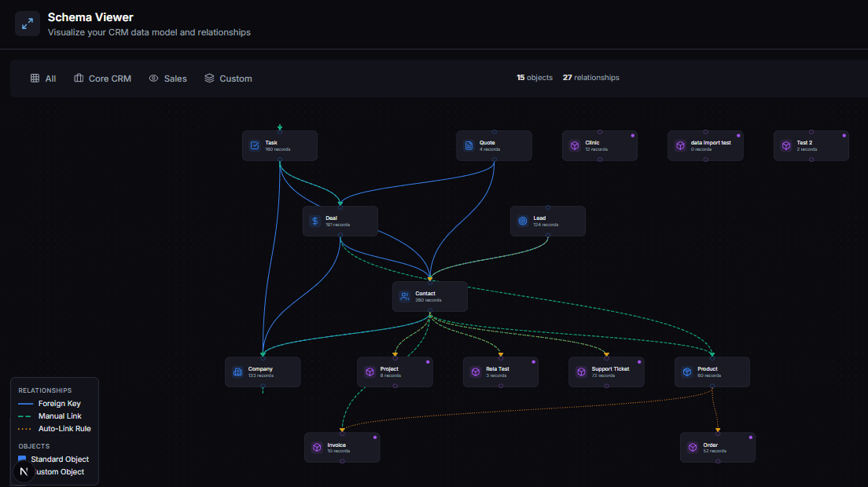This screenshot has height=487, width=868.
Task: Click the Clinic cube icon
Action: (575, 145)
